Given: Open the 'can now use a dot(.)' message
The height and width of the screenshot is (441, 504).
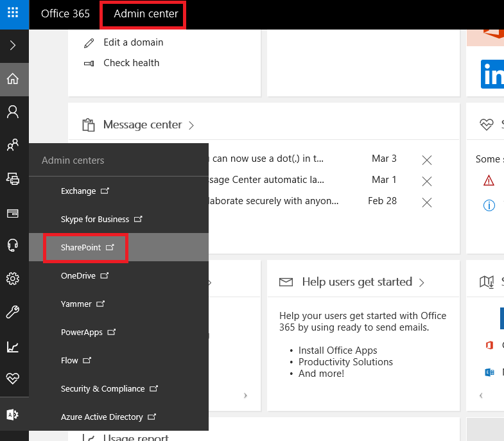Looking at the screenshot, I should 266,159.
